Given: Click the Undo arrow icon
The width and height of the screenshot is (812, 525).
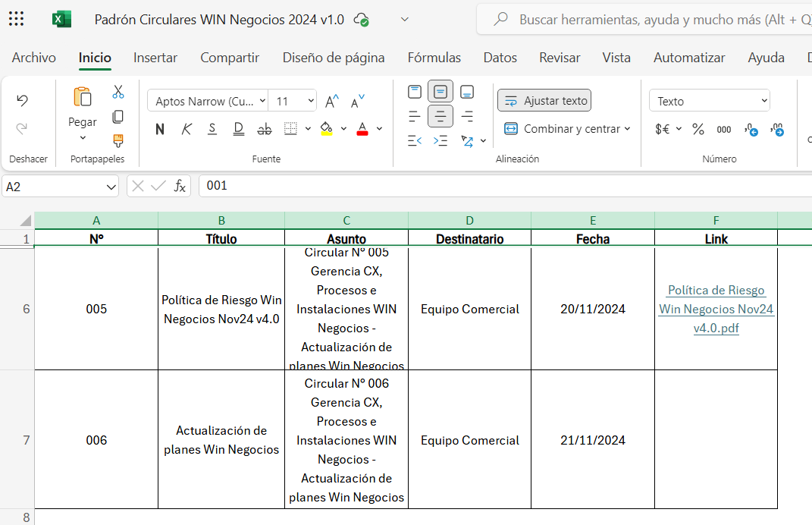Looking at the screenshot, I should coord(22,100).
